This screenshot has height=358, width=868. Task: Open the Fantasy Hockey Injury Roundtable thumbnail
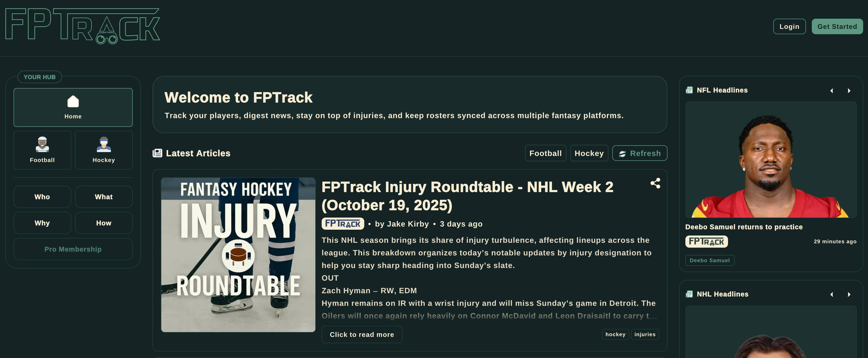[238, 255]
